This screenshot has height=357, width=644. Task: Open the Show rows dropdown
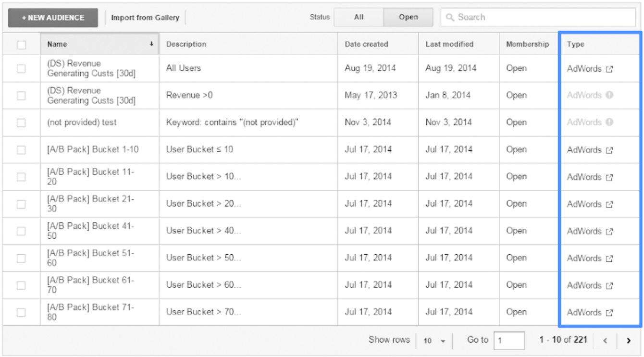(434, 341)
